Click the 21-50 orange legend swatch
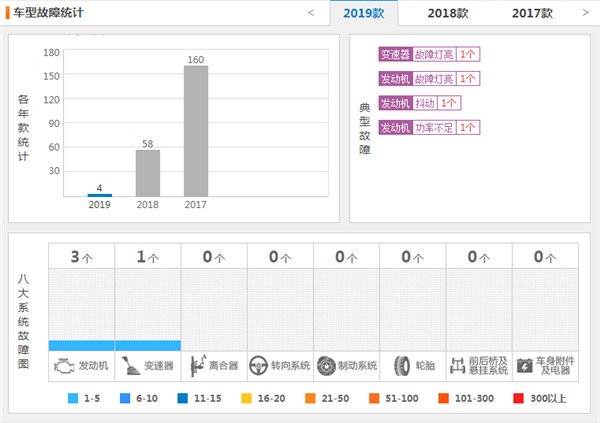 (310, 398)
